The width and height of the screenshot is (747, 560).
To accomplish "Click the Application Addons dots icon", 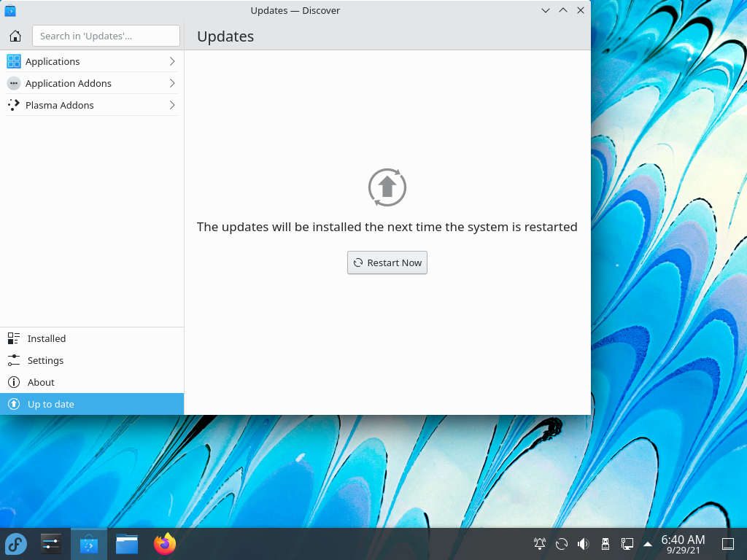I will pyautogui.click(x=14, y=83).
